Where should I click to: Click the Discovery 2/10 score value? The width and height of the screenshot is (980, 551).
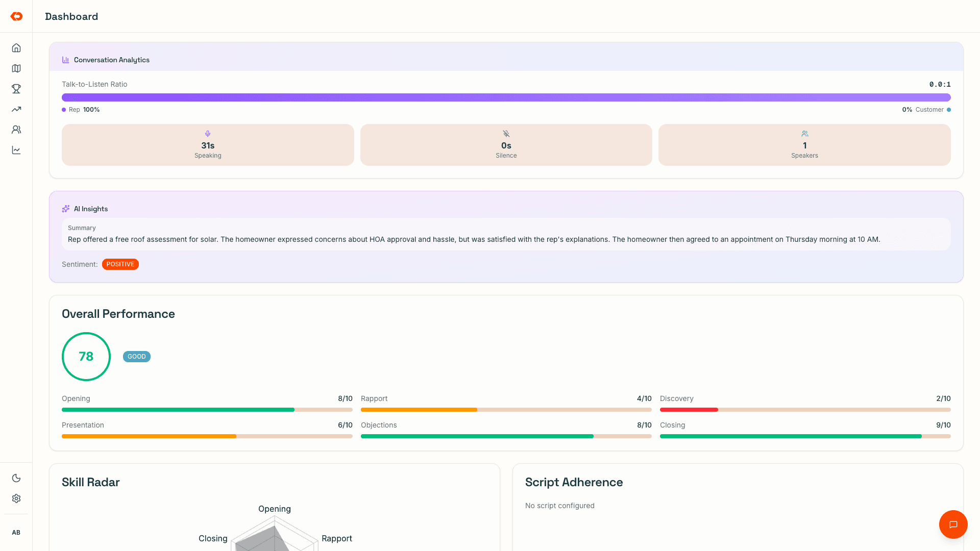point(943,398)
